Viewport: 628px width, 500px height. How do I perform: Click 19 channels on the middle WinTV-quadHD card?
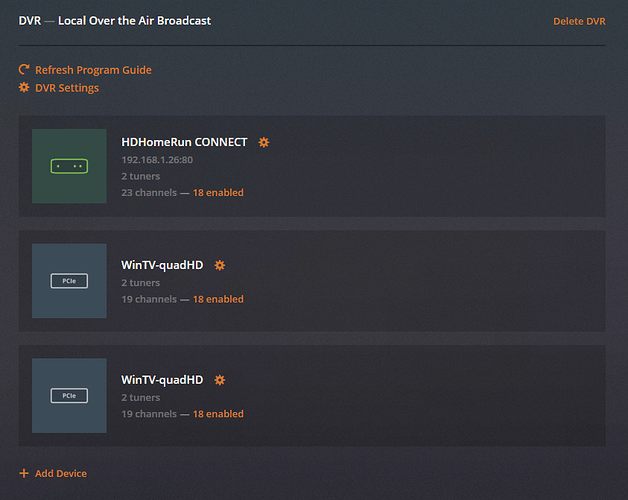click(x=149, y=299)
